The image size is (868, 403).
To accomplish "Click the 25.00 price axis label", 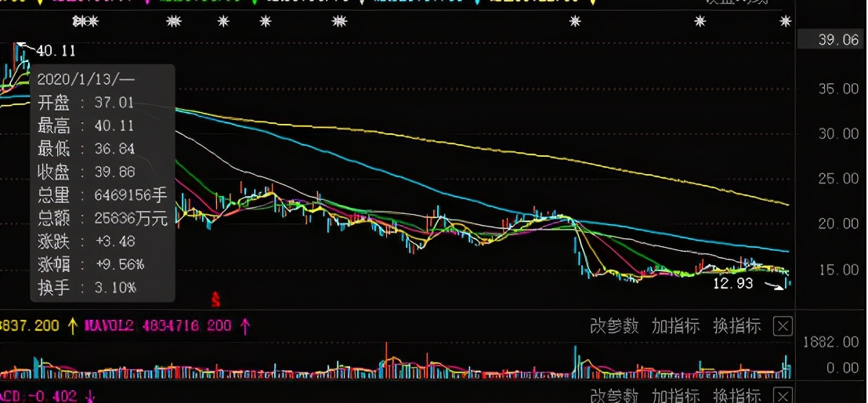I will coord(837,179).
